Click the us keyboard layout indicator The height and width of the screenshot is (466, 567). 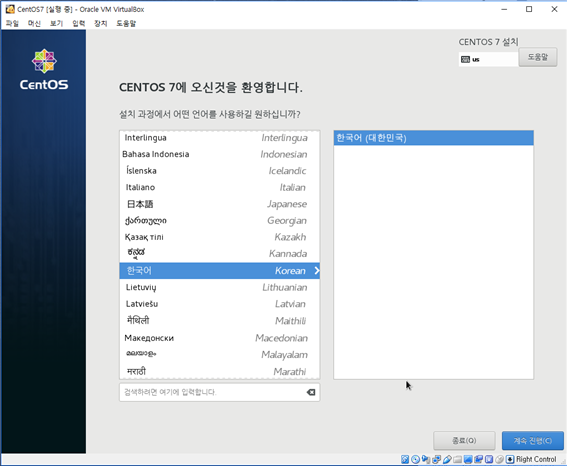point(488,59)
